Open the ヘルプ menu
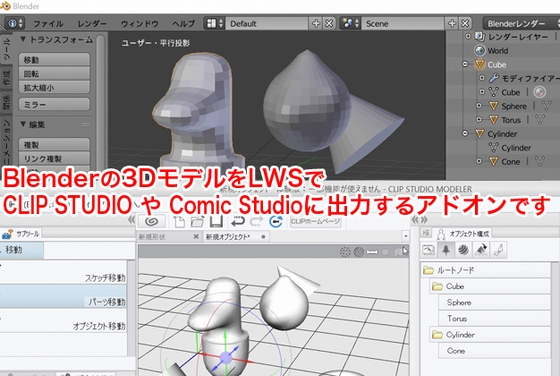This screenshot has height=376, width=560. [x=184, y=24]
